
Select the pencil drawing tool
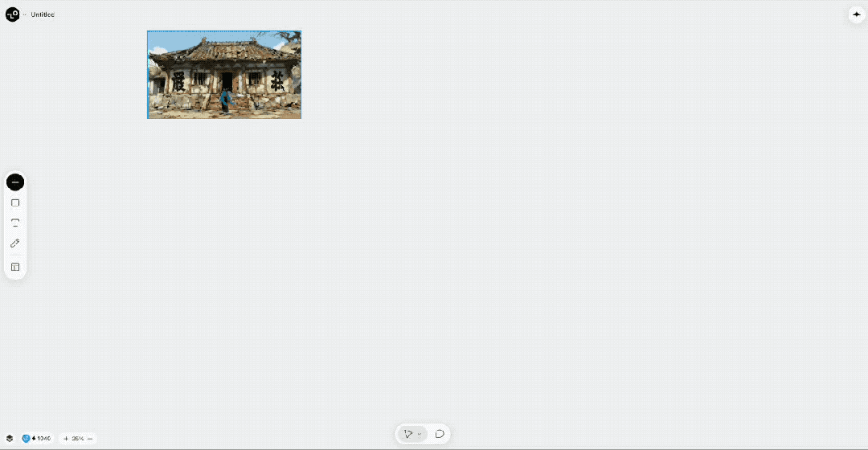coord(15,243)
